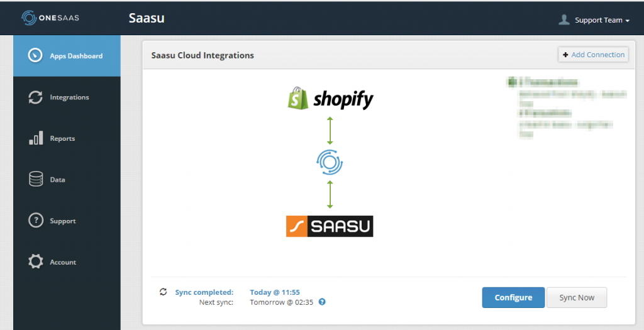Click the user avatar icon
Screen dimensions: 644x330
(564, 19)
